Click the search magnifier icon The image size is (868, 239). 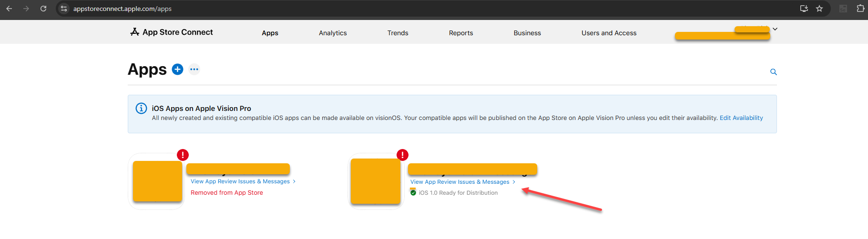click(774, 72)
